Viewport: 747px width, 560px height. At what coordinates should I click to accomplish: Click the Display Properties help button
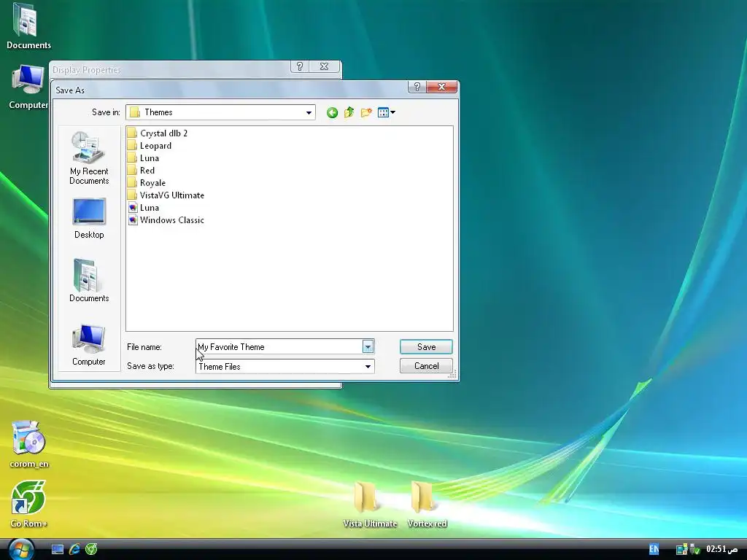[x=300, y=66]
